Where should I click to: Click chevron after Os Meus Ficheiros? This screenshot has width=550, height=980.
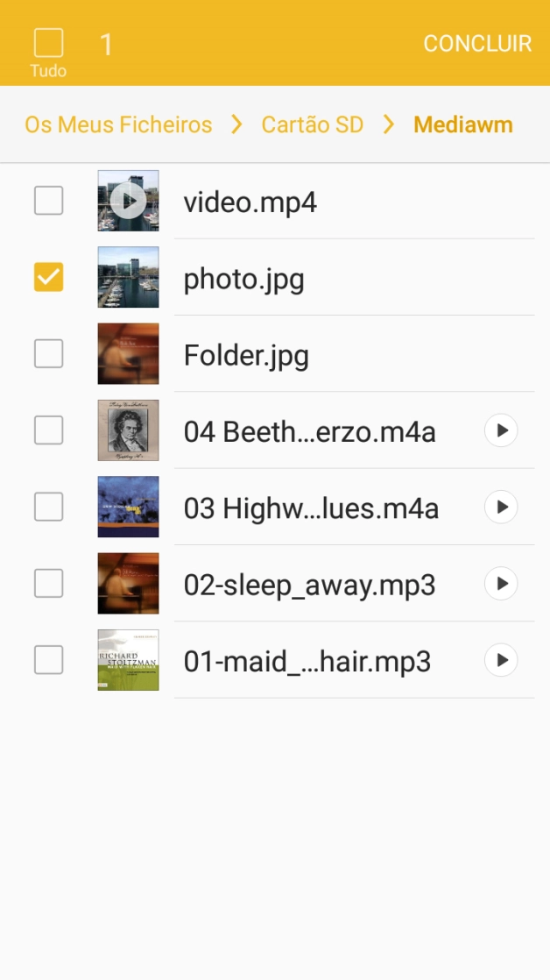tap(236, 124)
